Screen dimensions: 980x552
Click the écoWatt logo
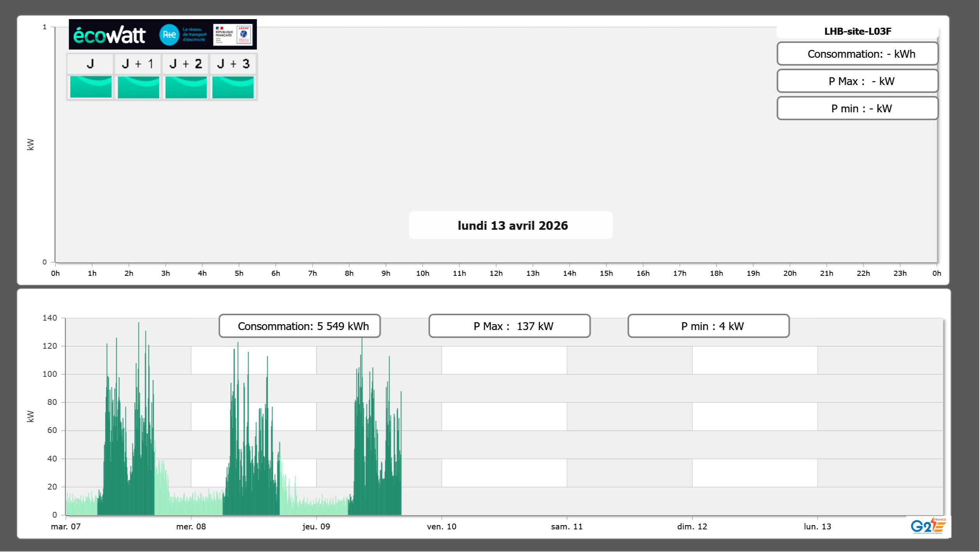click(x=109, y=35)
